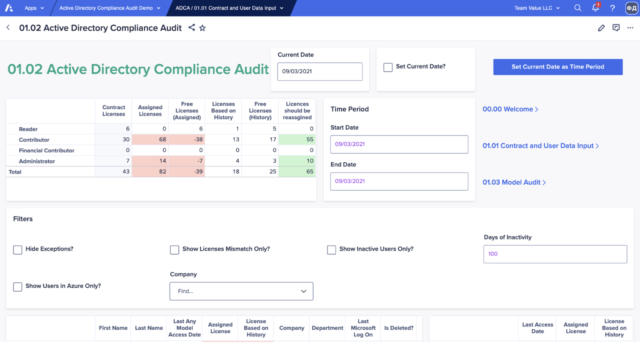Click the Department column header
The image size is (640, 360).
click(x=327, y=328)
